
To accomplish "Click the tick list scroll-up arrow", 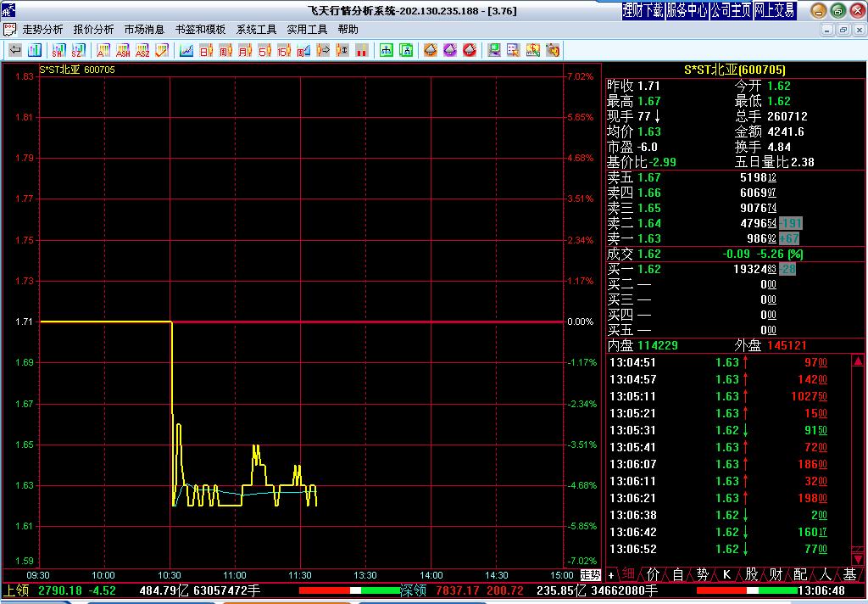I will [858, 361].
